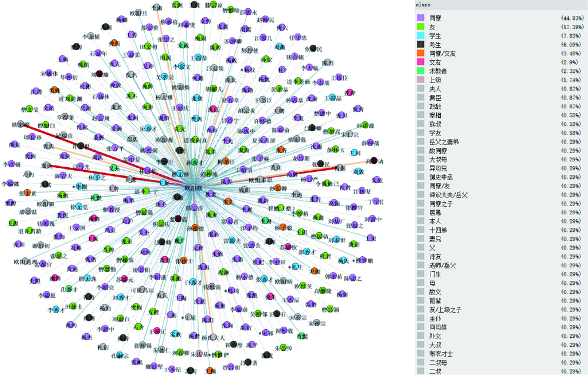Click the (44.93%) percentage value

(x=572, y=18)
